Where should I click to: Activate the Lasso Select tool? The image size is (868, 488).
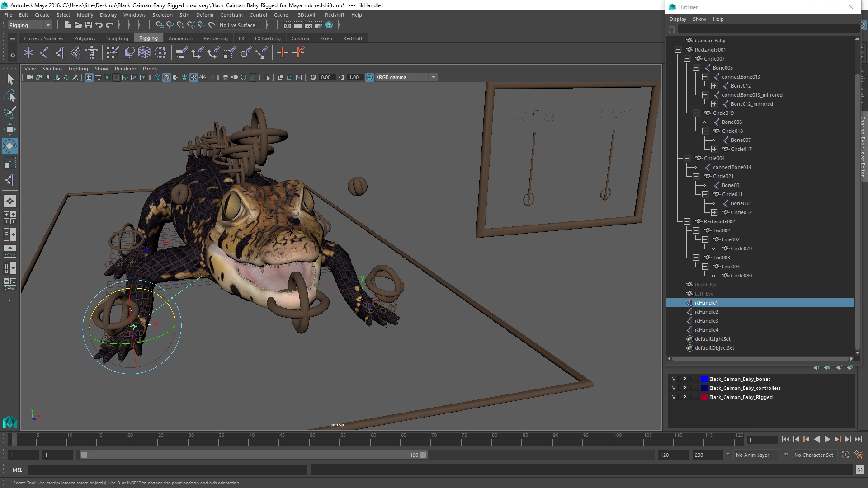click(x=10, y=96)
